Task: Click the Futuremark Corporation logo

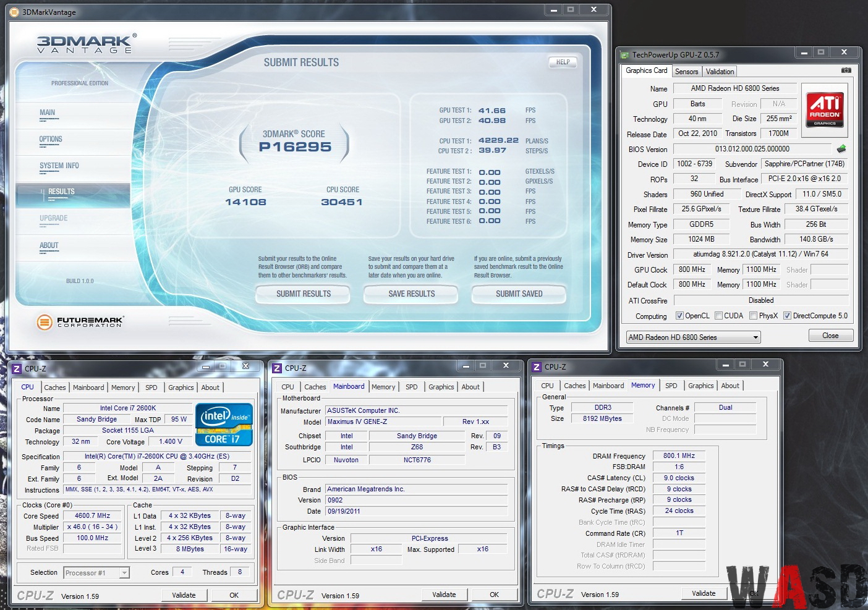Action: pos(80,321)
